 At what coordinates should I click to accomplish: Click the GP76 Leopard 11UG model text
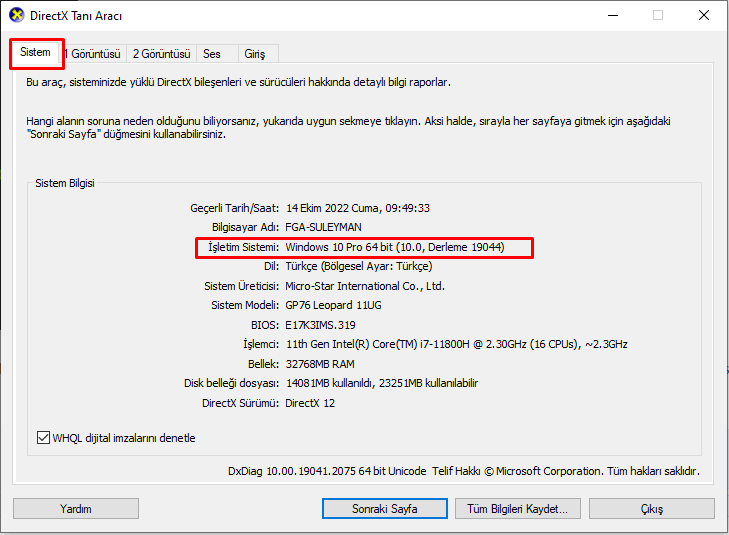click(x=333, y=305)
